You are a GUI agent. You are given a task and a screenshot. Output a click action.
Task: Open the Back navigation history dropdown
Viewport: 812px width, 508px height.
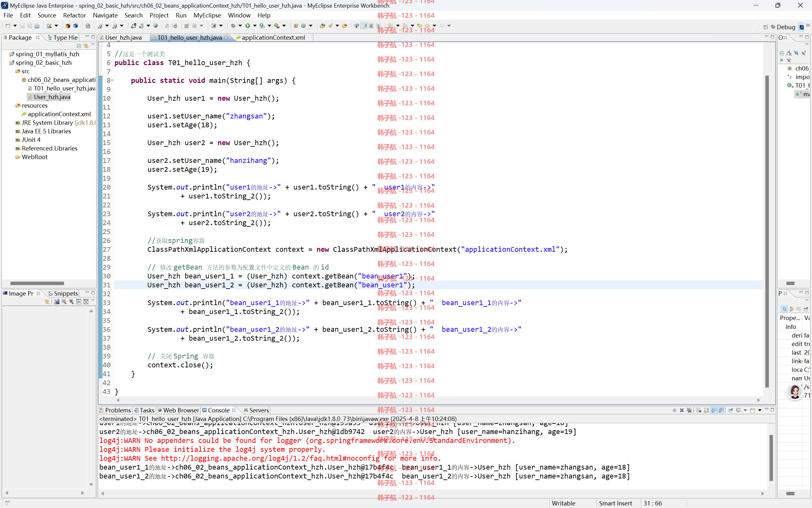(434, 26)
